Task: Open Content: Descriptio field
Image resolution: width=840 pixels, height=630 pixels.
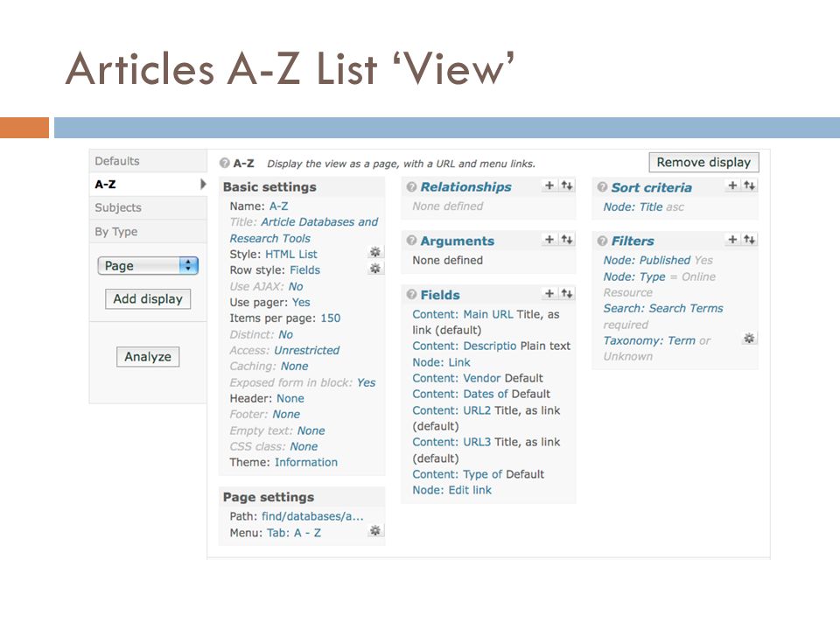Action: [465, 346]
